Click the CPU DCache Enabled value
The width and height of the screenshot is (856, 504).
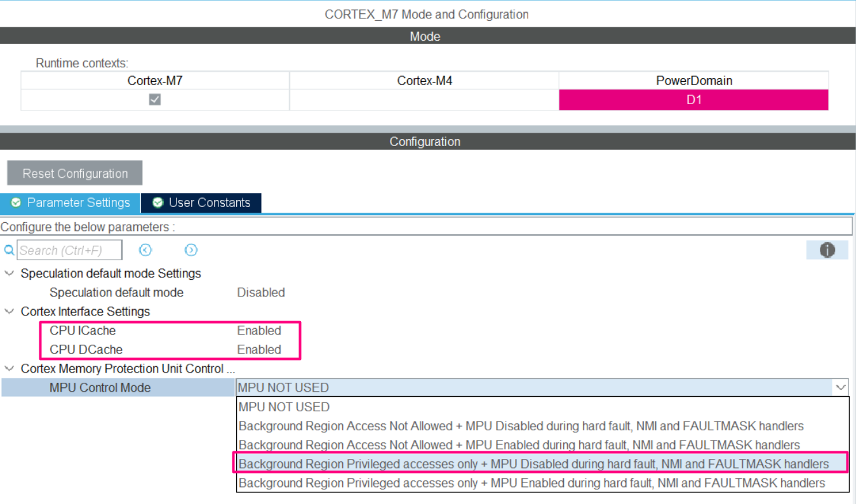(259, 350)
